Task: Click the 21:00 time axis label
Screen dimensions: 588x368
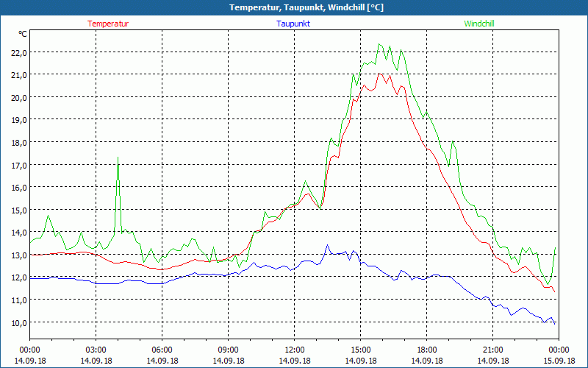Action: 492,350
